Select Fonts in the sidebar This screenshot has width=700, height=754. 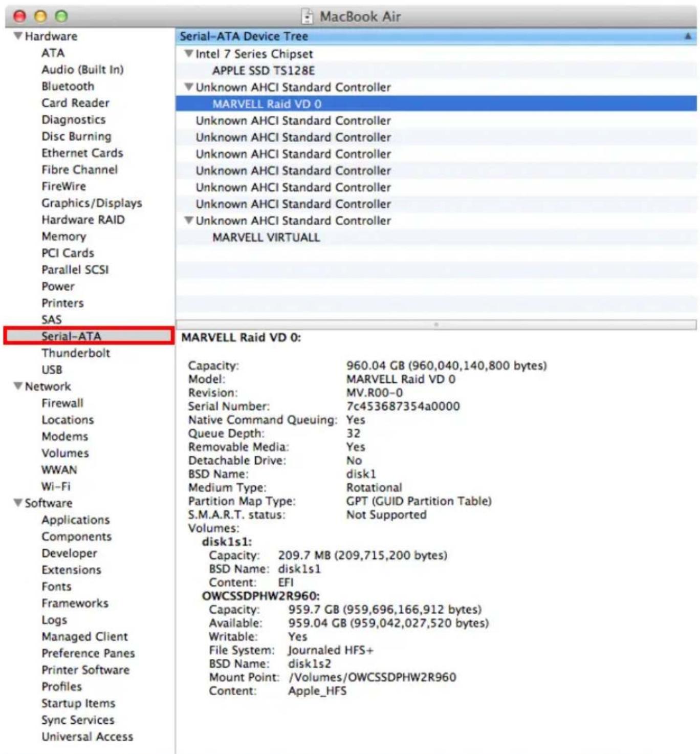57,586
